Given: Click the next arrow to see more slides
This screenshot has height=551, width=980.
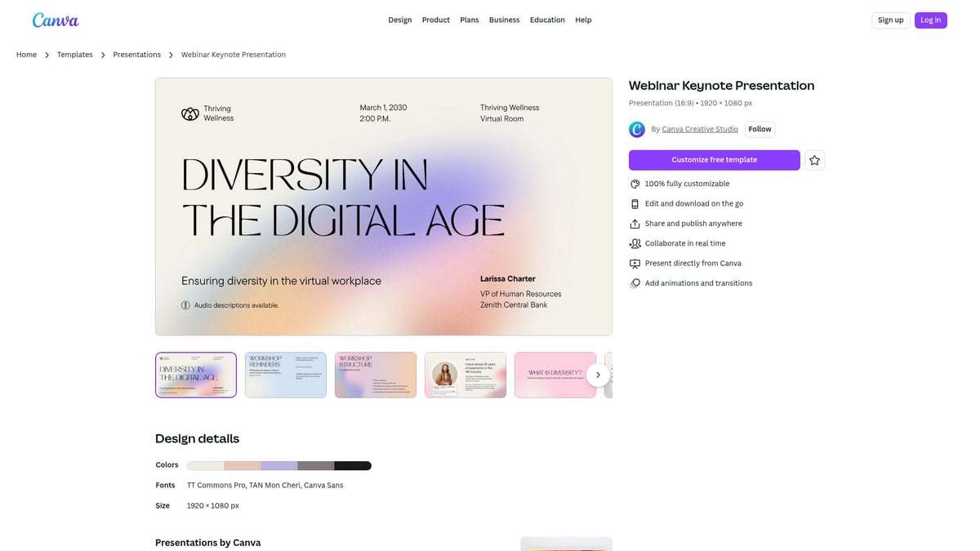Looking at the screenshot, I should pos(597,374).
